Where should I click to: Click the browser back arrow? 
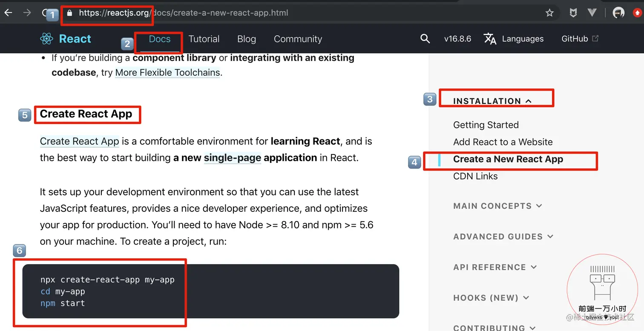9,13
